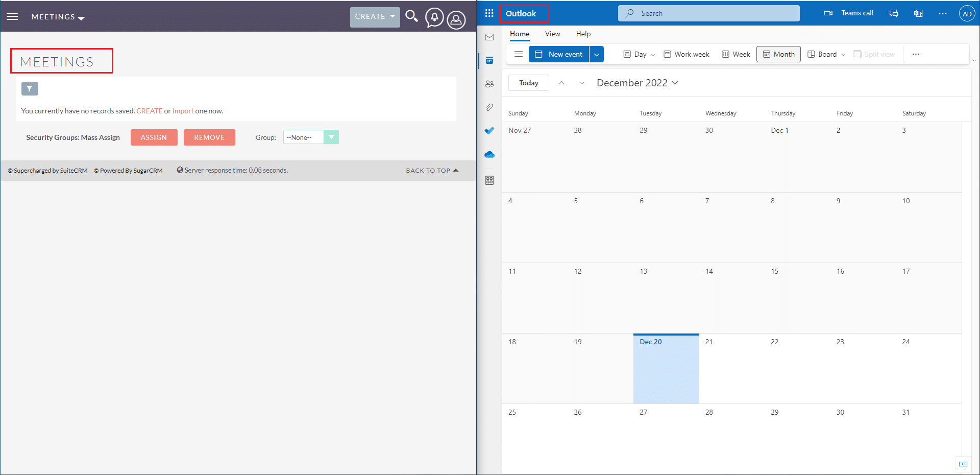Select the highlighted Dec 20 calendar cell

(666, 369)
